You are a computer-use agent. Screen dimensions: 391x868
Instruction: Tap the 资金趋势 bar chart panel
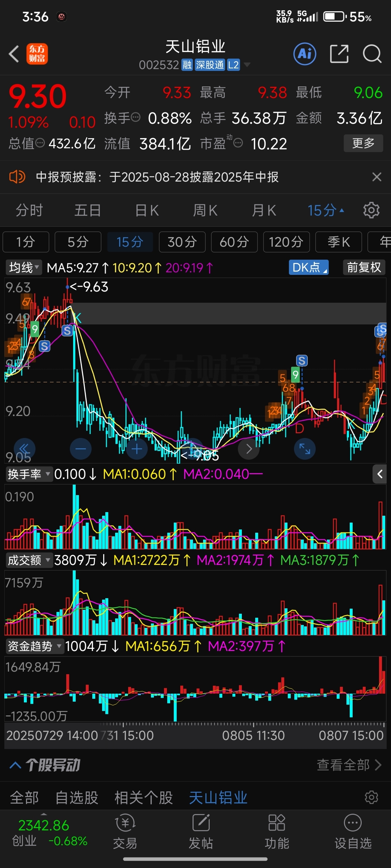click(x=195, y=689)
